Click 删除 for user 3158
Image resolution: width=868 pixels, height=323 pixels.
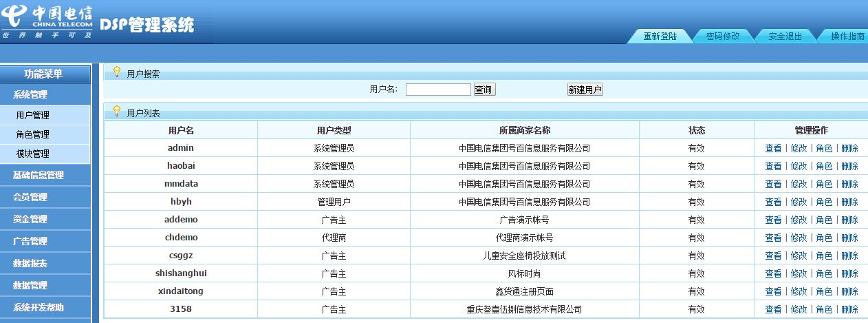point(849,309)
